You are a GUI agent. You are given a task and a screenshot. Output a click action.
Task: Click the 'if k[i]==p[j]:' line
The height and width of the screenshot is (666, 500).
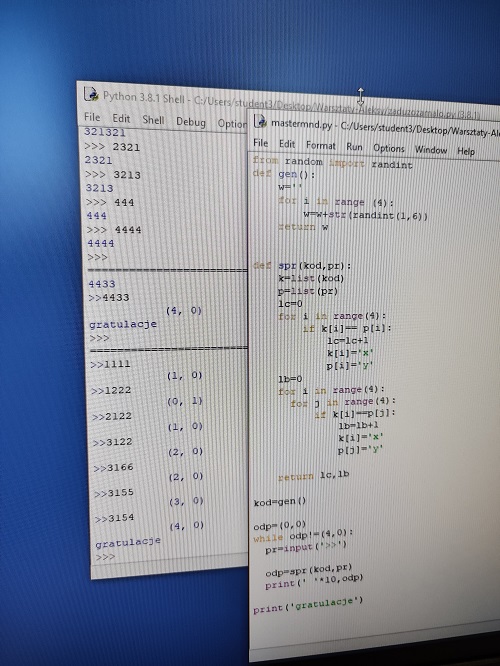coord(355,414)
